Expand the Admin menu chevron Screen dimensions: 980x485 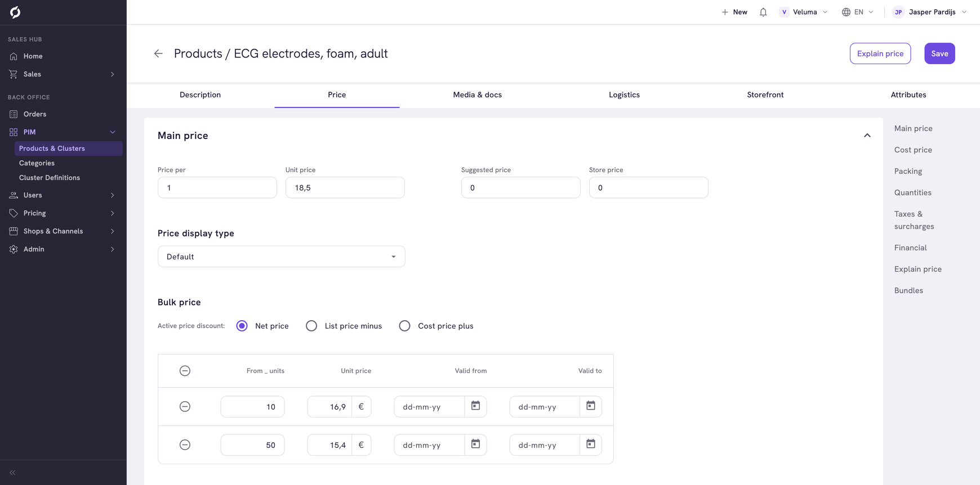tap(113, 249)
